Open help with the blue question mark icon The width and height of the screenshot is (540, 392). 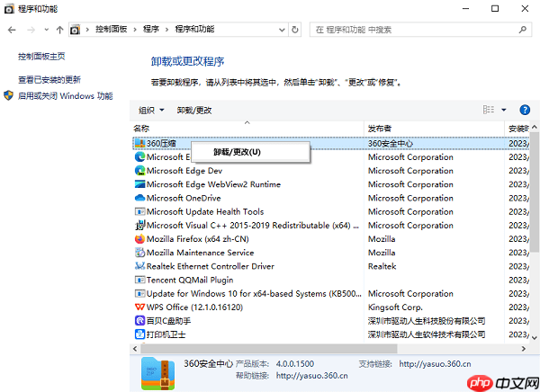525,110
